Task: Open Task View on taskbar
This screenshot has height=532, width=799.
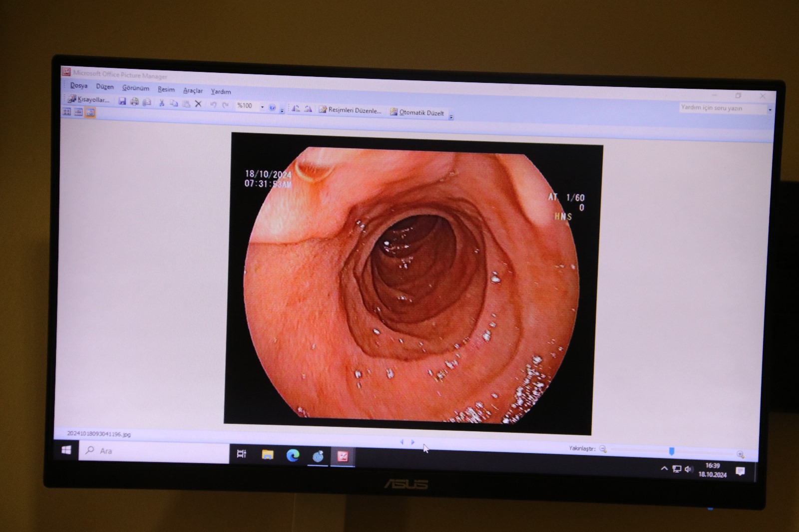Action: [x=241, y=454]
